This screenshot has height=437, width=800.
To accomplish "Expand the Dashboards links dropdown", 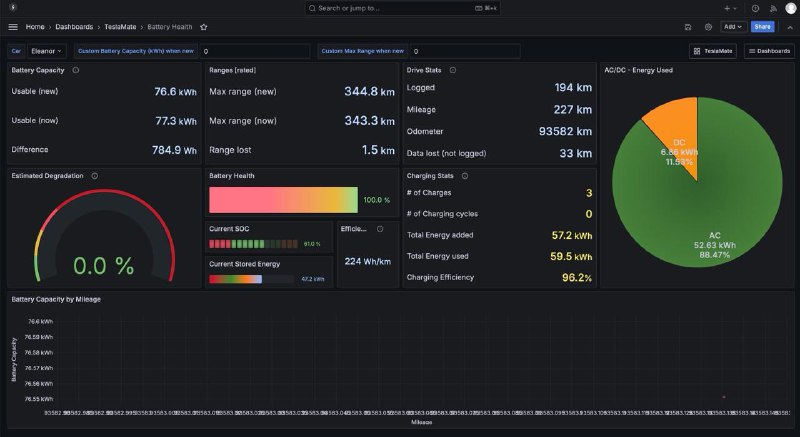I will click(769, 50).
